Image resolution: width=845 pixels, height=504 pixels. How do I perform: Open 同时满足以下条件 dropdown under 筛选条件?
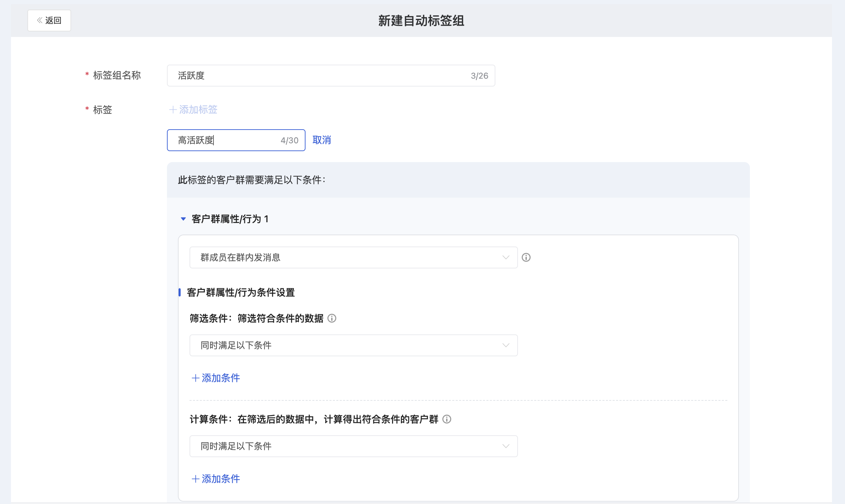click(x=353, y=345)
